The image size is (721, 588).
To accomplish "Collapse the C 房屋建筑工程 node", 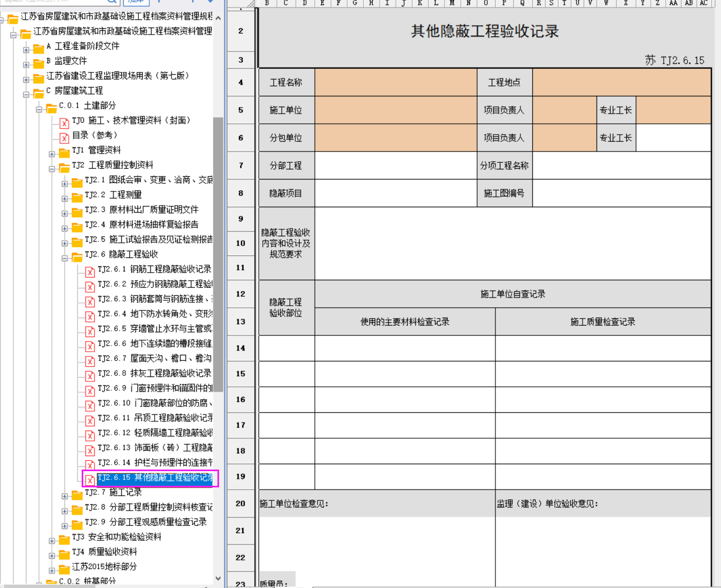I will tap(26, 94).
